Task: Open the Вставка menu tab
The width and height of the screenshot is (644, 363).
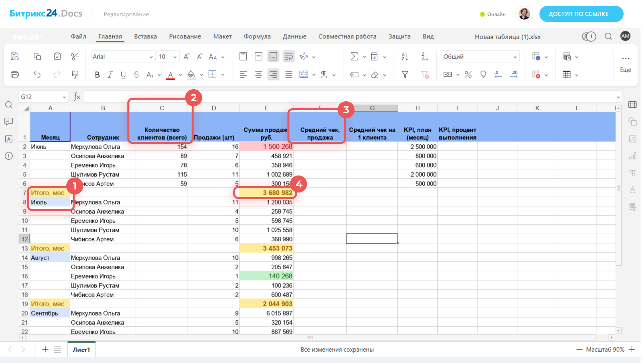Action: coord(145,36)
